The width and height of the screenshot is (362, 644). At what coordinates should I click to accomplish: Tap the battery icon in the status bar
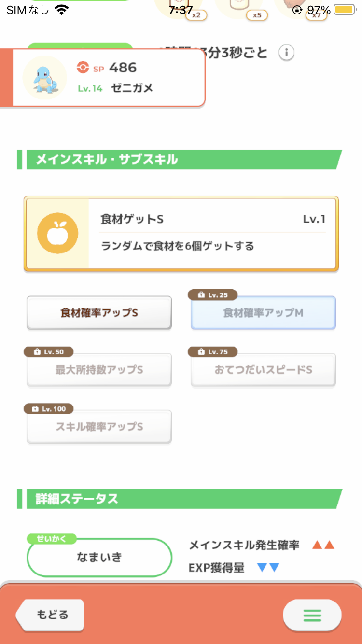[x=345, y=10]
